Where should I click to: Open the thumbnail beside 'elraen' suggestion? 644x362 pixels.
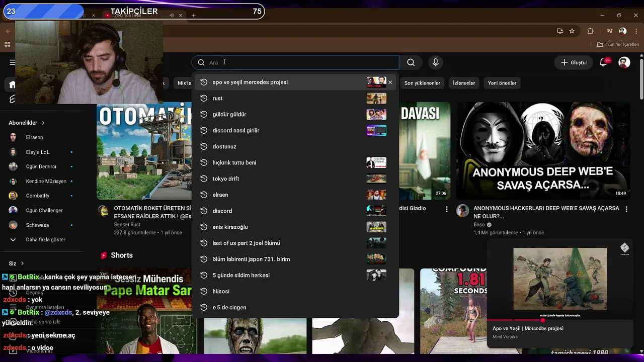click(x=376, y=195)
